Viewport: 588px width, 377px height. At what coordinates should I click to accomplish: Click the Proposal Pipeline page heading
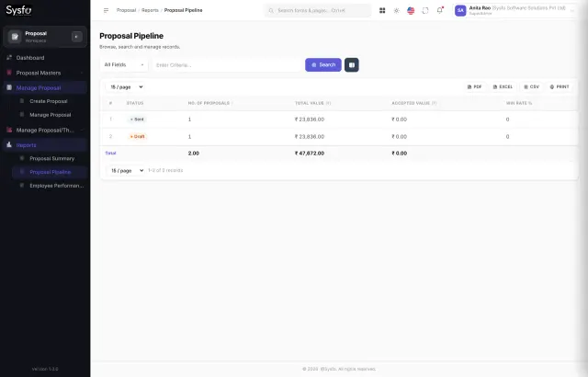(131, 36)
